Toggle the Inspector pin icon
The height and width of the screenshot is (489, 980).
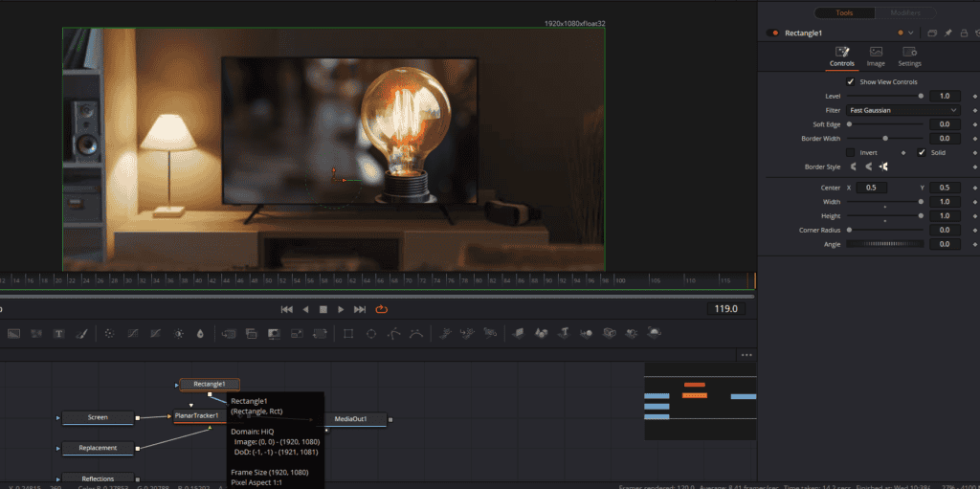tap(947, 33)
